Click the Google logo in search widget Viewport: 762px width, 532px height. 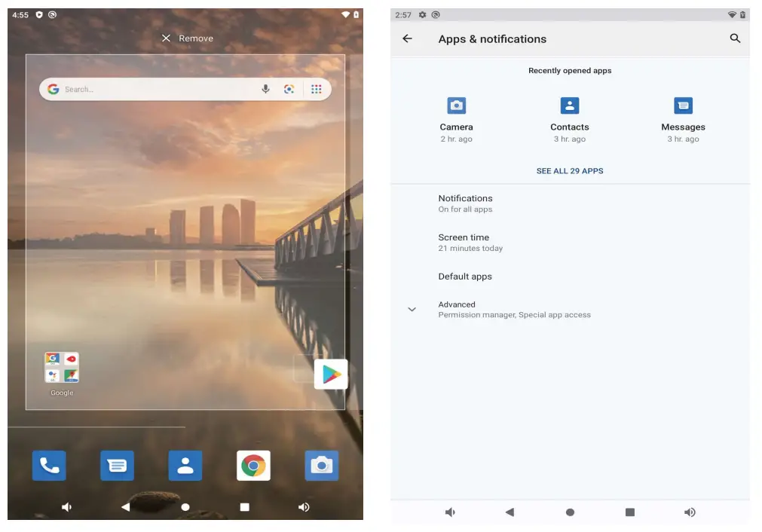(x=53, y=89)
